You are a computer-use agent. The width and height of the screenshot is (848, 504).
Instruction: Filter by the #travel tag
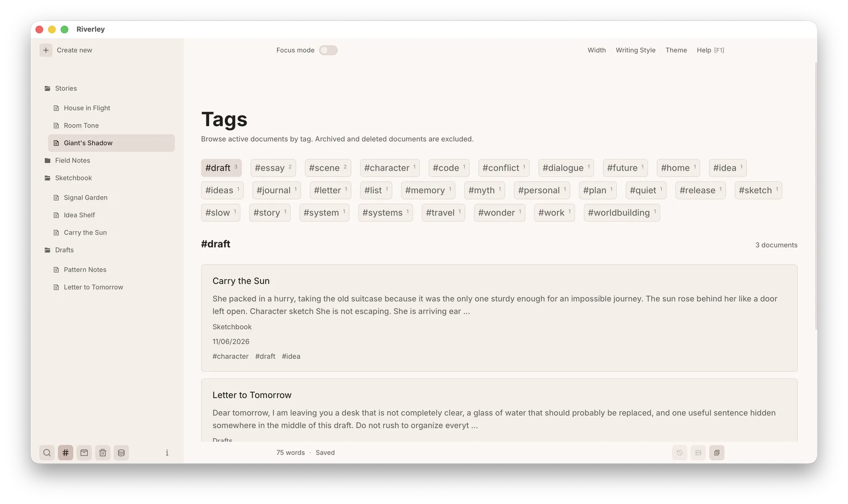tap(443, 213)
